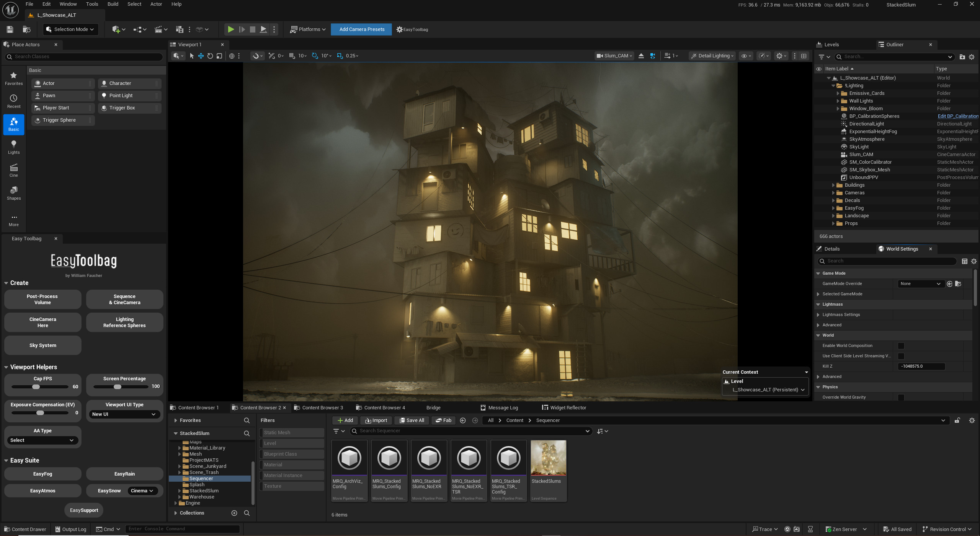Launch EasyToolbag from the main toolbar
This screenshot has width=980, height=536.
[x=412, y=29]
